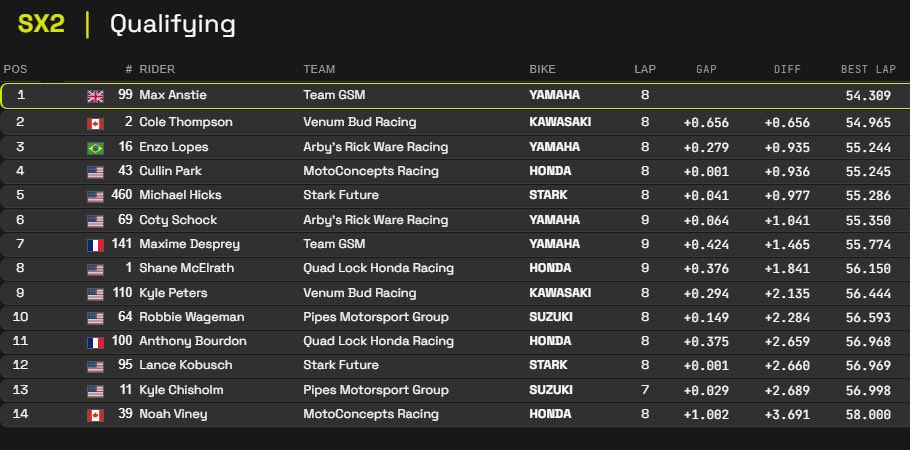Viewport: 910px width, 450px height.
Task: Open rider Coty Schock's entry
Action: point(177,220)
